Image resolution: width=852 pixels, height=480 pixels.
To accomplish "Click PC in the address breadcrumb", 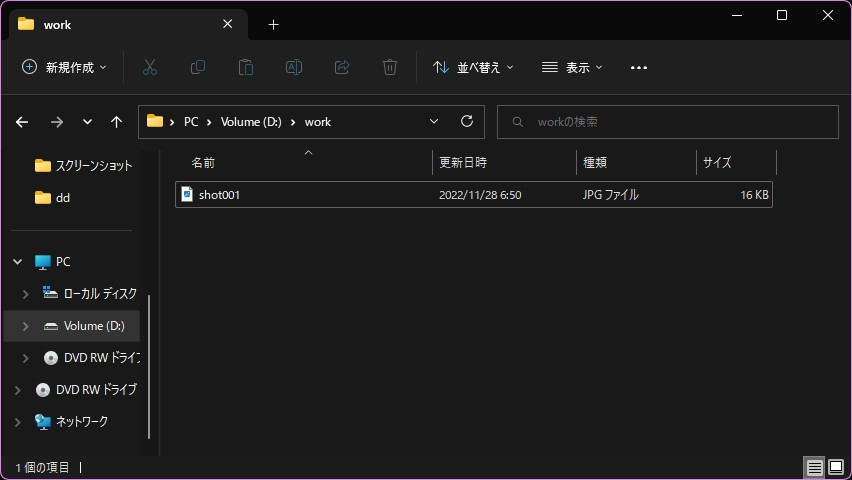I will 191,122.
